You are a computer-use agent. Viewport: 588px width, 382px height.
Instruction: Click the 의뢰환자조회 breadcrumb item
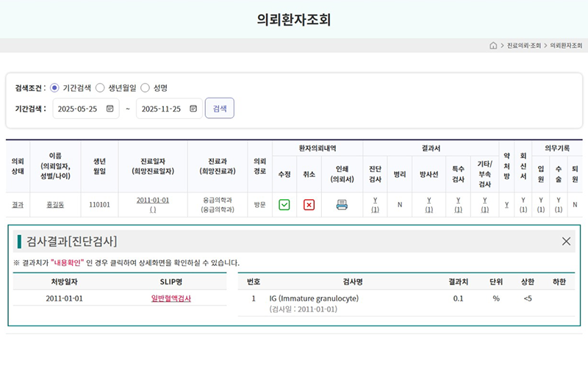pos(566,46)
